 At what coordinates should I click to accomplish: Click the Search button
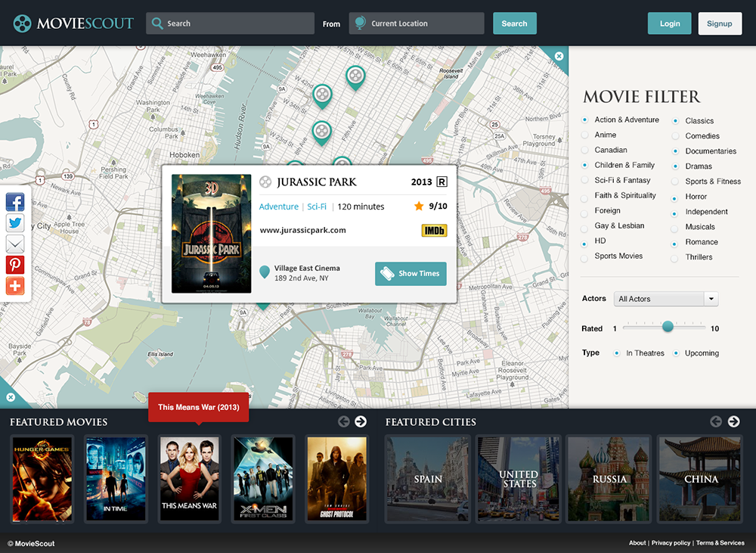point(514,23)
